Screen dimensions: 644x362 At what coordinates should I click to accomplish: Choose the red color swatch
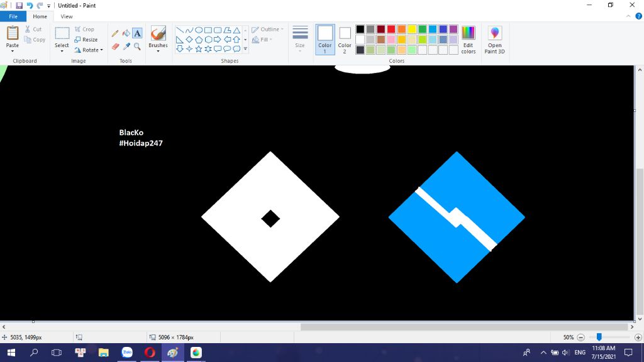point(391,29)
